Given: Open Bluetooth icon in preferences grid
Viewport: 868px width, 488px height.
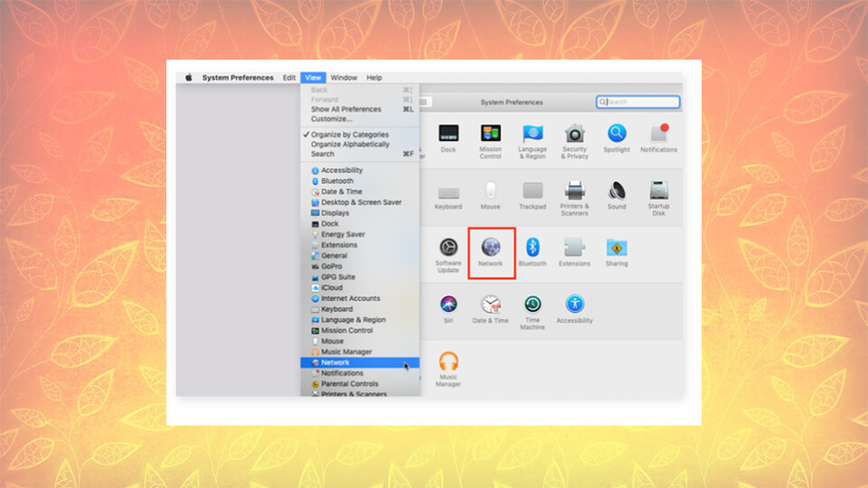Looking at the screenshot, I should 533,248.
